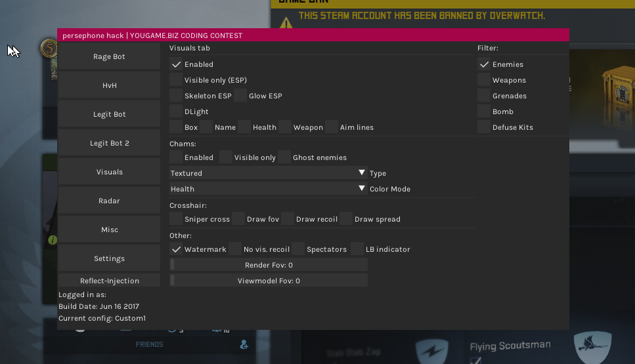
Task: Toggle the Spectators checkbox
Action: pyautogui.click(x=298, y=249)
